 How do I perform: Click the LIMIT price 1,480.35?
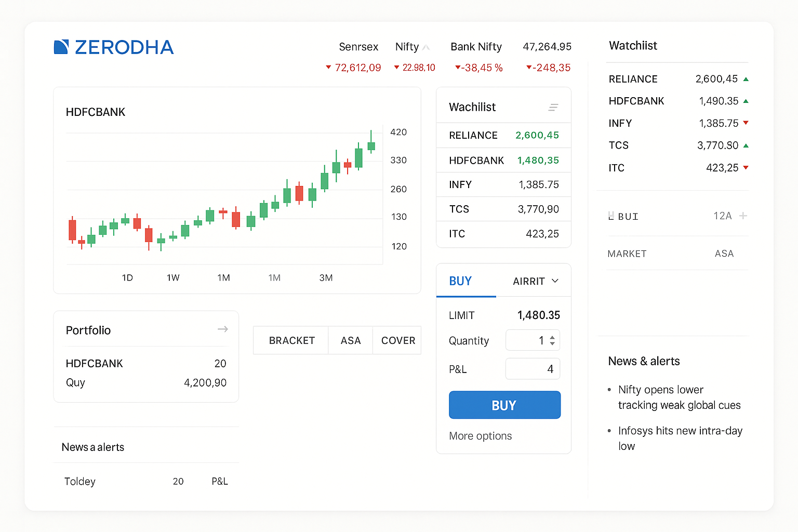[539, 315]
